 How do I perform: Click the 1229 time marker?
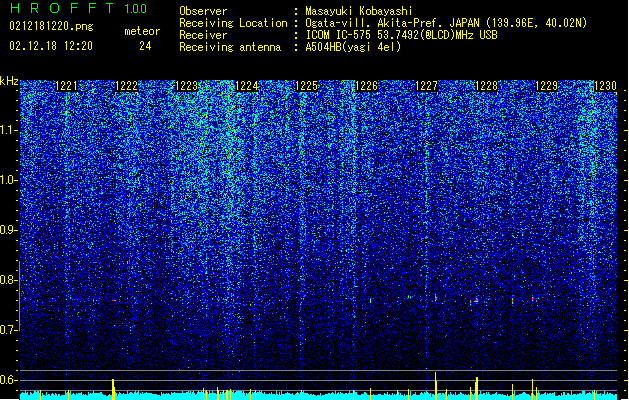coord(546,86)
